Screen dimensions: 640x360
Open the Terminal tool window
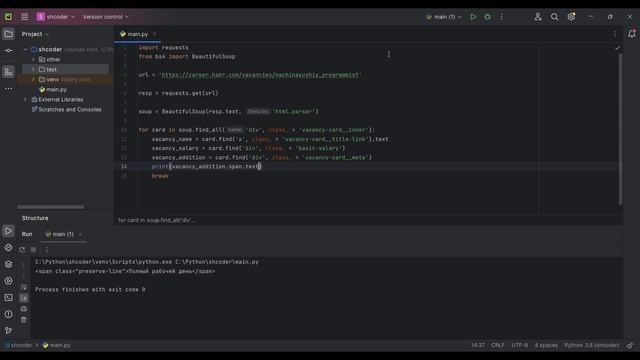[8, 298]
